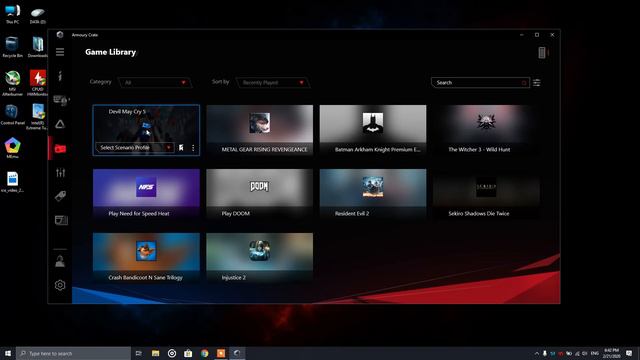This screenshot has width=640, height=360.
Task: Open CPUID HWMonitor desktop icon
Action: 38,83
